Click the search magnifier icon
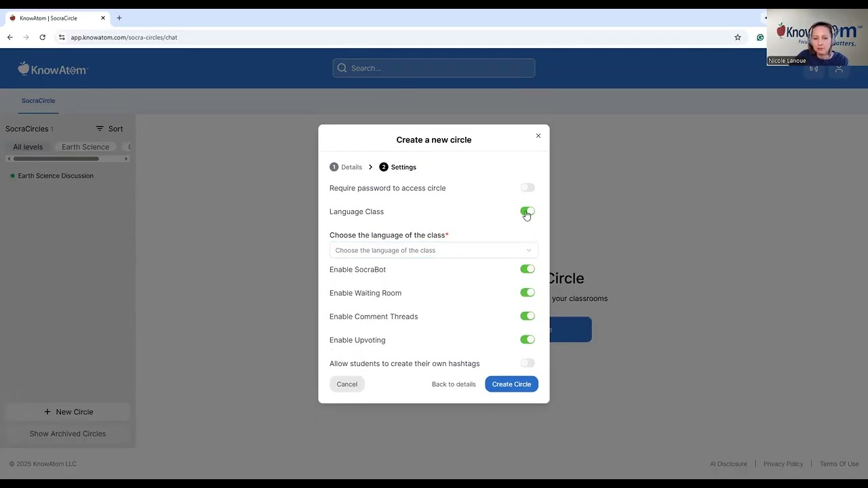 tap(342, 68)
